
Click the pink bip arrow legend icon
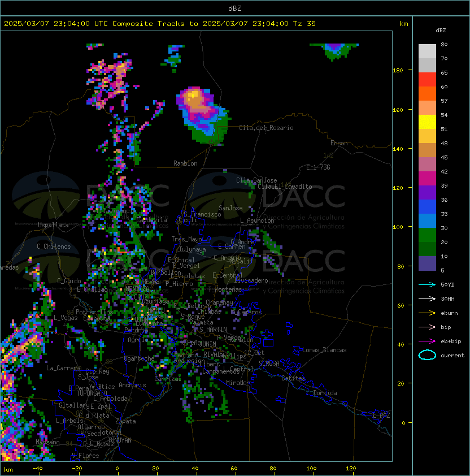[x=427, y=327]
